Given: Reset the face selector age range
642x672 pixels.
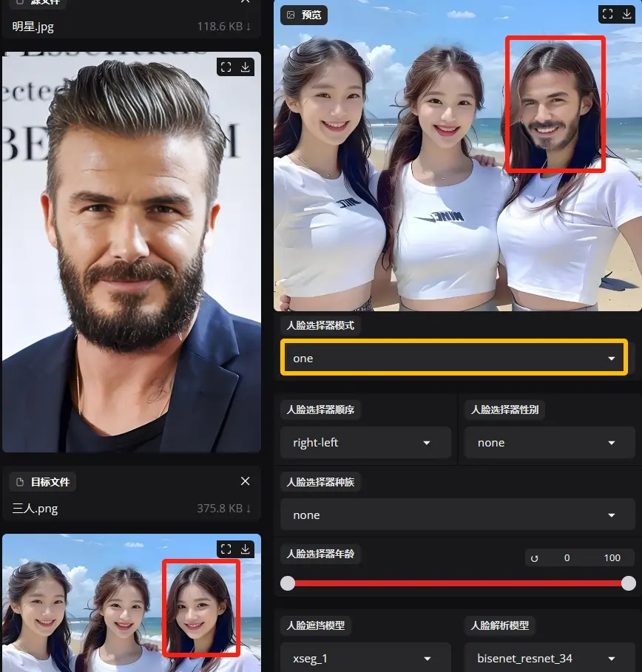Looking at the screenshot, I should (534, 558).
